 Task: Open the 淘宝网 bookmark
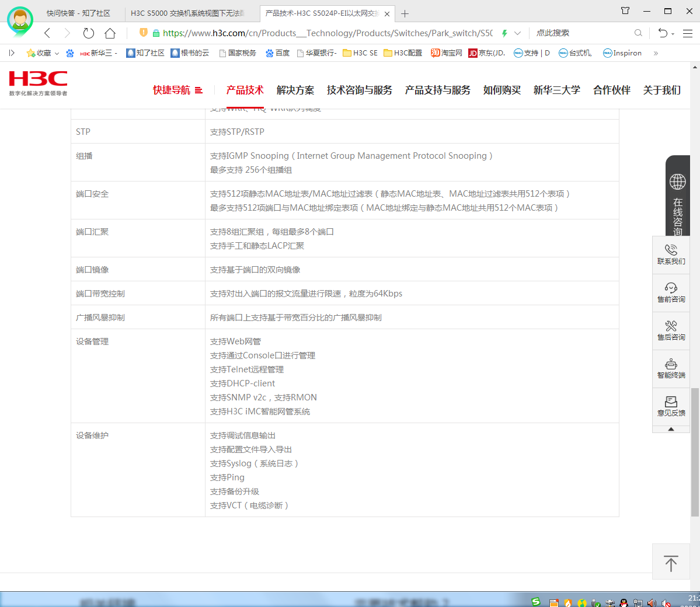click(446, 53)
